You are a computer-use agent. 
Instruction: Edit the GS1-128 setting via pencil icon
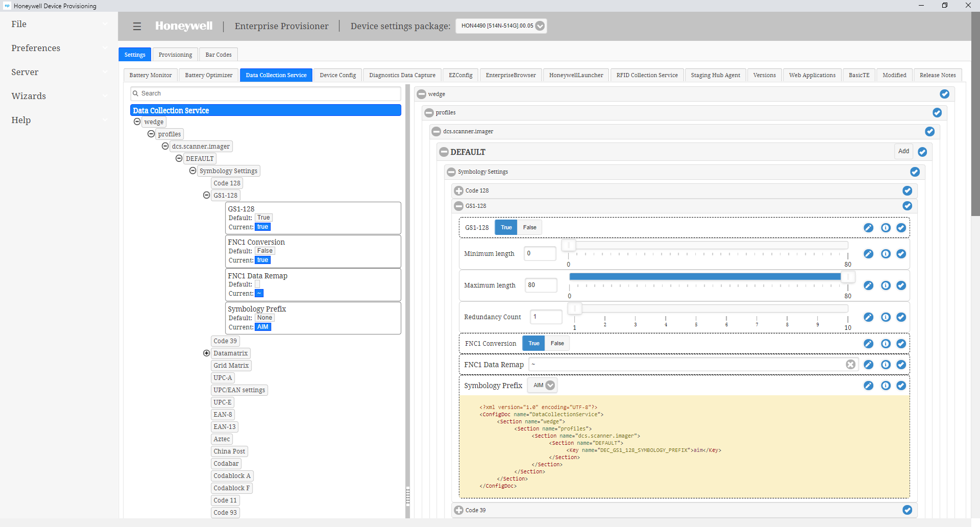(869, 228)
